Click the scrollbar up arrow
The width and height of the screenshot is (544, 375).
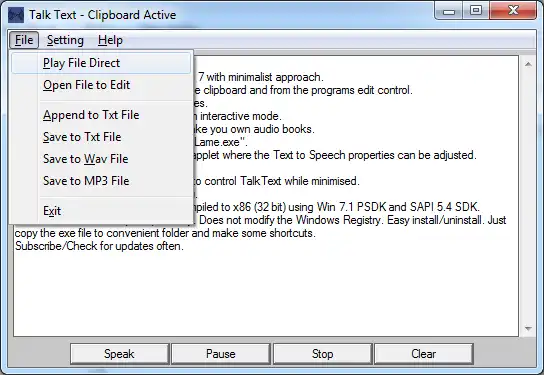click(x=528, y=64)
